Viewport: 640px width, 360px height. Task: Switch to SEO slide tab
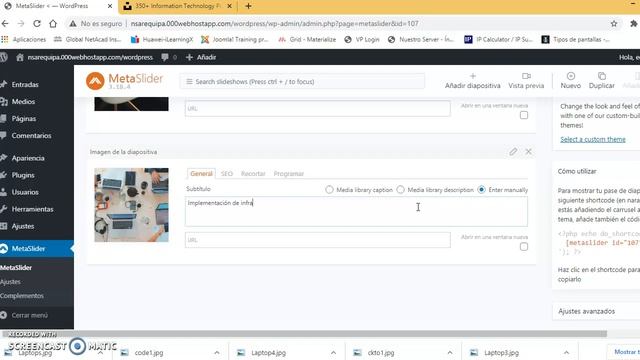[x=227, y=173]
